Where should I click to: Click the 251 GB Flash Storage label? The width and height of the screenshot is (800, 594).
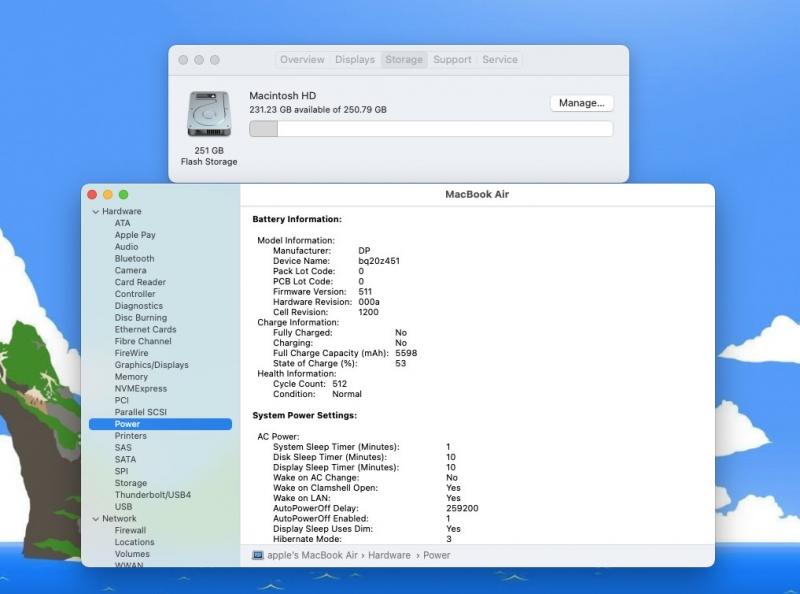[x=209, y=156]
